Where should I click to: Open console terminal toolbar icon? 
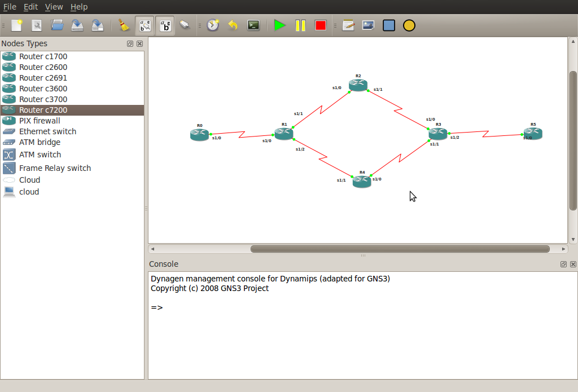(253, 25)
